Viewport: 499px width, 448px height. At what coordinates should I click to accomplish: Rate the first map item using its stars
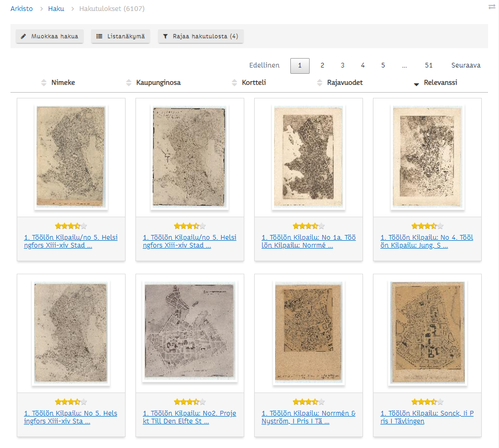[x=71, y=226]
